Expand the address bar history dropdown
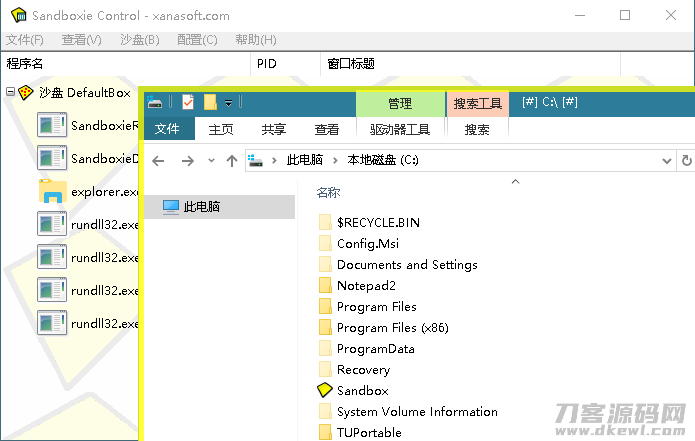Image resolution: width=695 pixels, height=441 pixels. (x=666, y=161)
